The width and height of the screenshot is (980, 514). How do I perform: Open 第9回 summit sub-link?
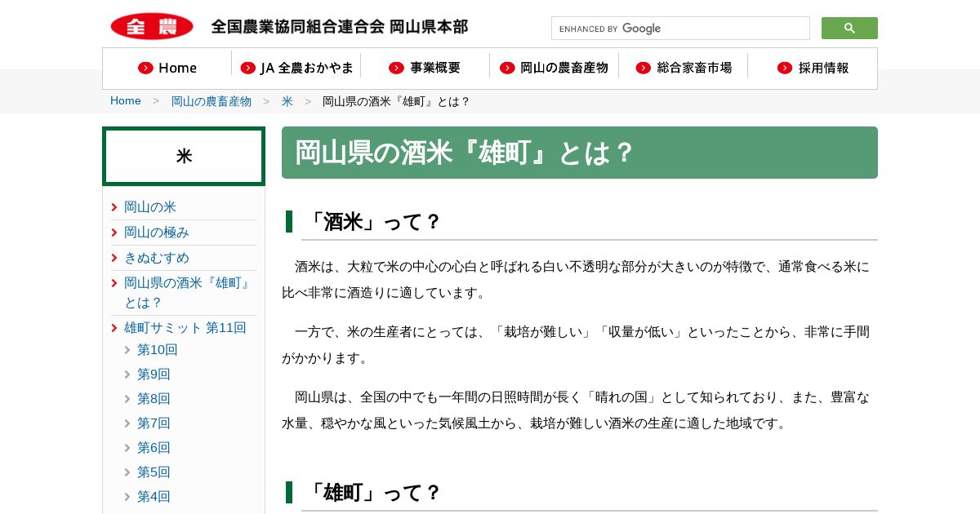pyautogui.click(x=154, y=374)
